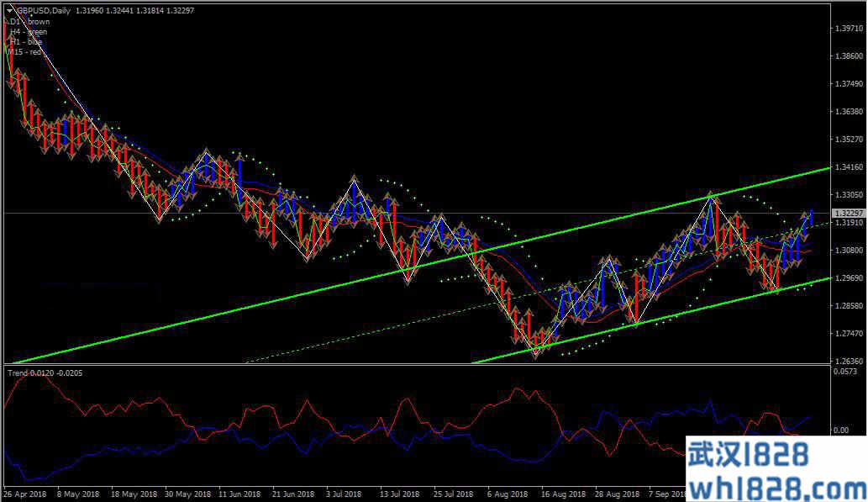This screenshot has width=868, height=502.
Task: Click the '16 Aug 2018' date label
Action: coord(563,494)
